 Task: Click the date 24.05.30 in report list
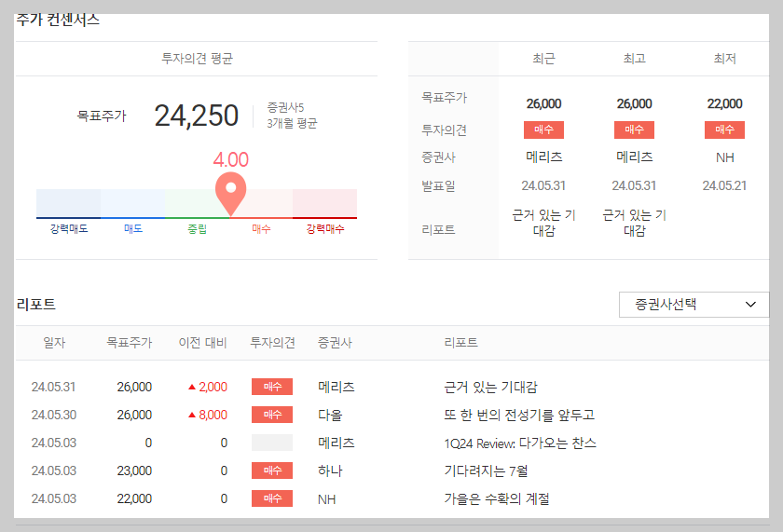coord(54,415)
